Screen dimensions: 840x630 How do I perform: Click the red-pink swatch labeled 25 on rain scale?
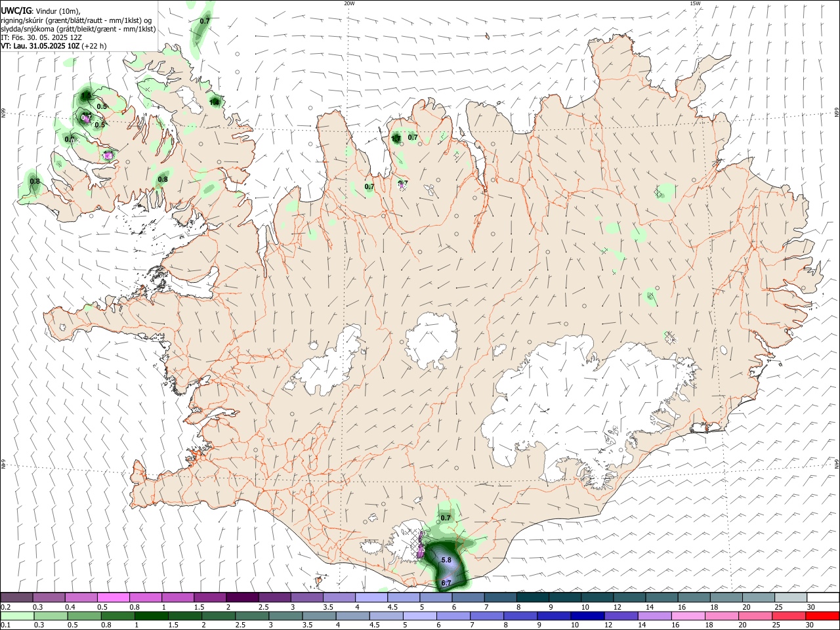(789, 616)
